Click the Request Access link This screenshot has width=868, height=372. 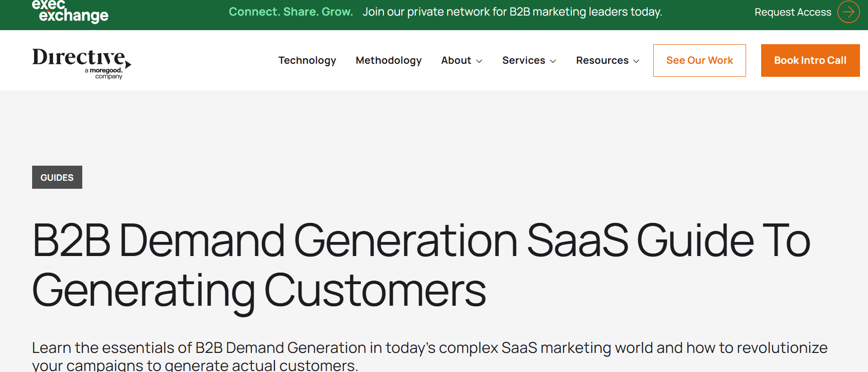[x=793, y=12]
